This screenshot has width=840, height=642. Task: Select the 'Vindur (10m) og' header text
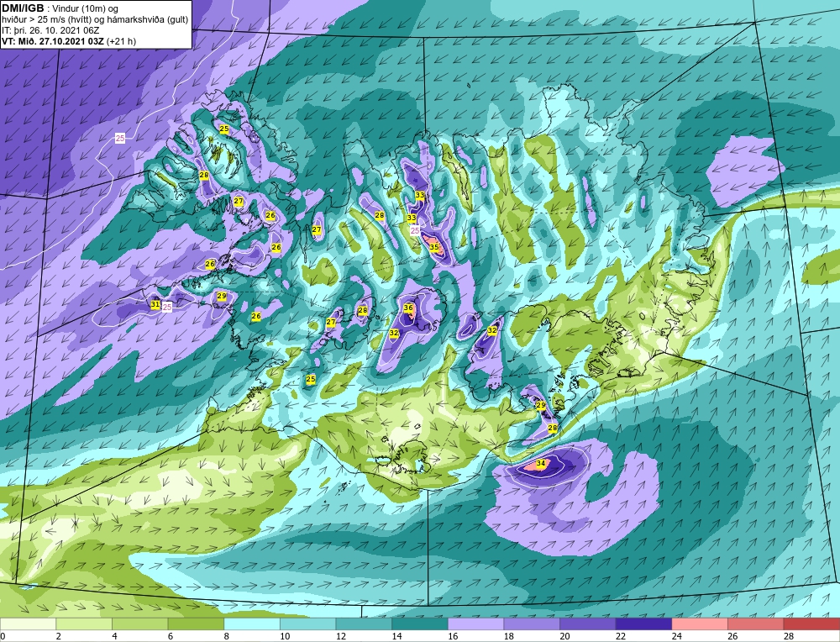85,8
